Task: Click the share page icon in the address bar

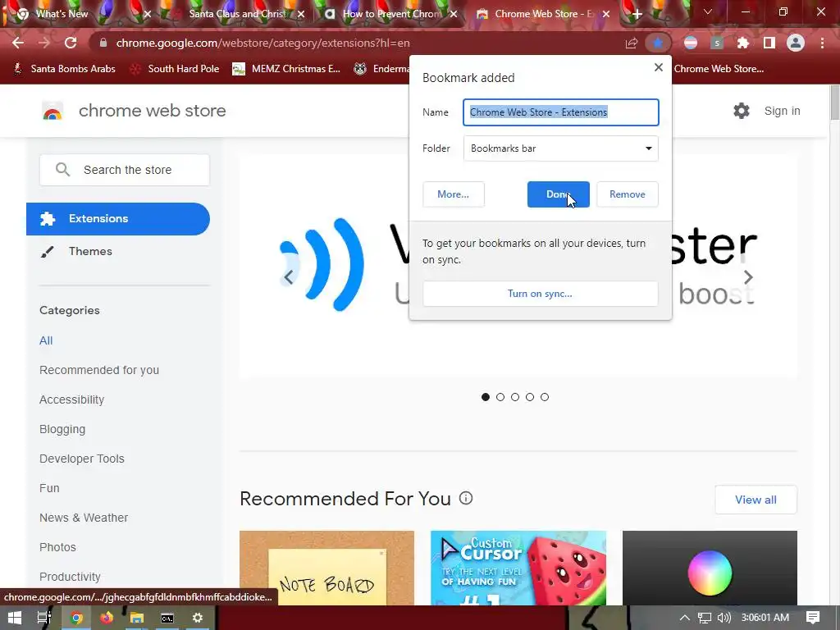Action: click(632, 43)
